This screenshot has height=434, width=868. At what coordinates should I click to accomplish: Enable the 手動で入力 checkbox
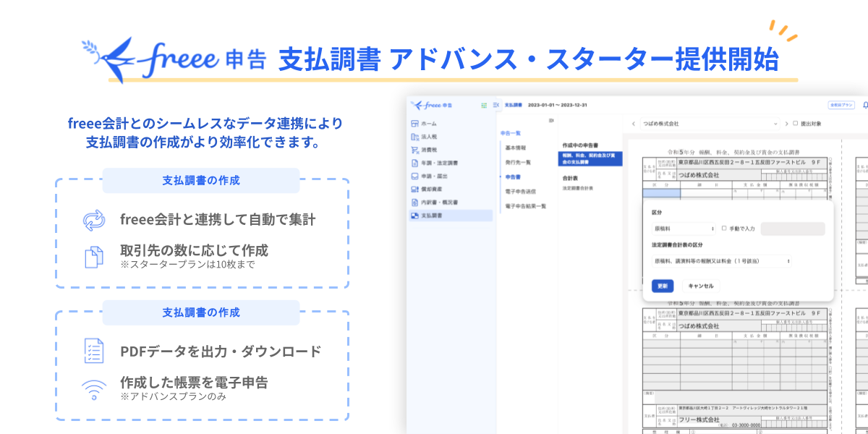click(724, 229)
